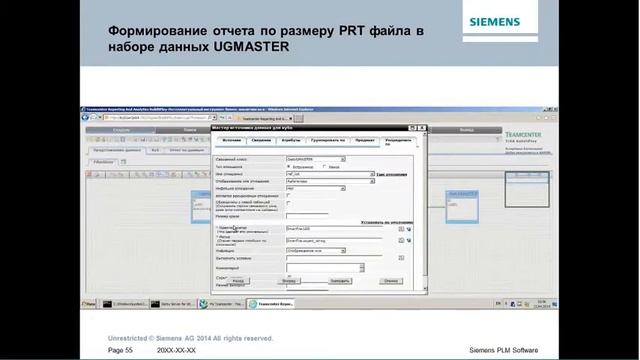
Task: Switch to the My Teamcenter taskbar item
Action: [x=221, y=304]
